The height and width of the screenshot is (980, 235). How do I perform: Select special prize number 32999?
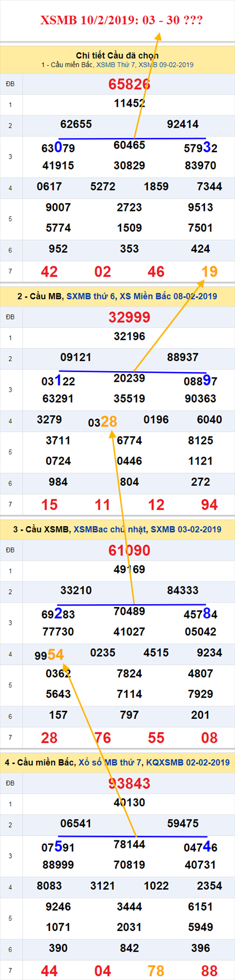tap(129, 317)
